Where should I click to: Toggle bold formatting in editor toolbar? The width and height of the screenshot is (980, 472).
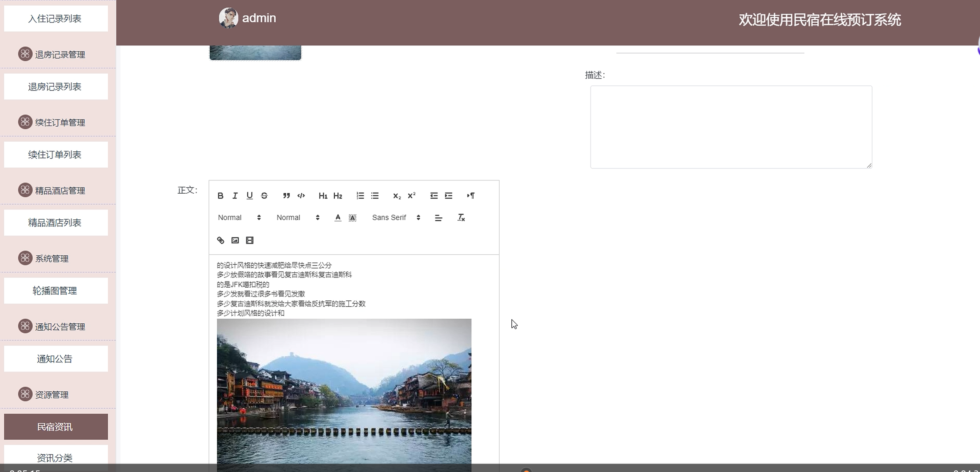(x=220, y=196)
